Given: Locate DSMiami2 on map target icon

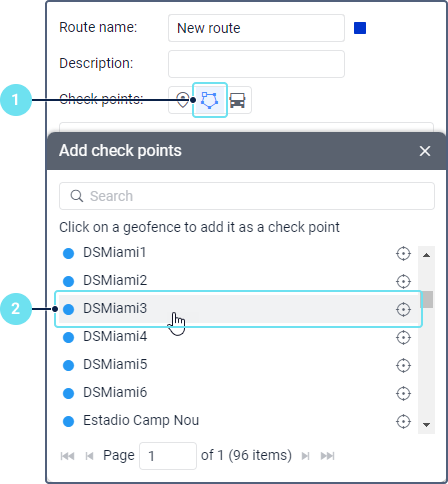Looking at the screenshot, I should point(403,281).
